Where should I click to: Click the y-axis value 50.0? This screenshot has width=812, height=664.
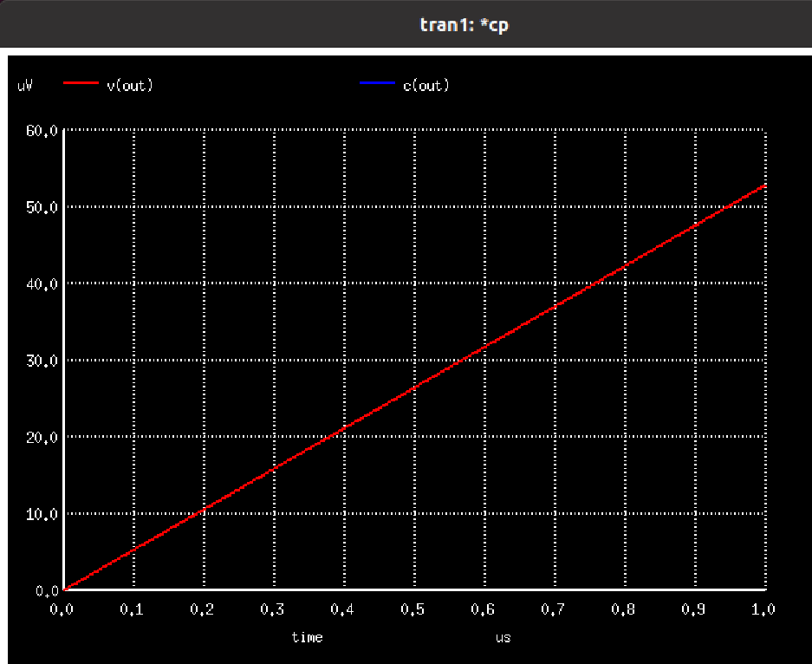point(42,207)
